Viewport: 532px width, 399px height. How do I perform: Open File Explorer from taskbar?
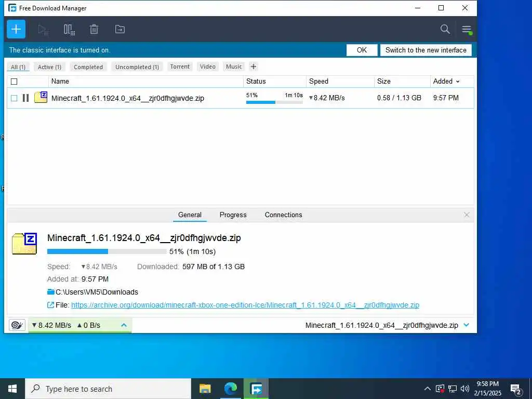205,389
